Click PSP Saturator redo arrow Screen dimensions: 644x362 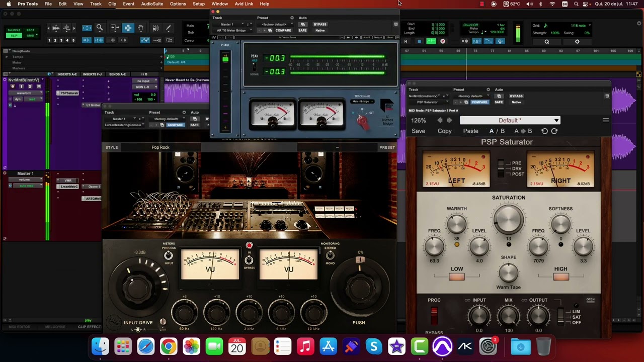pos(554,131)
